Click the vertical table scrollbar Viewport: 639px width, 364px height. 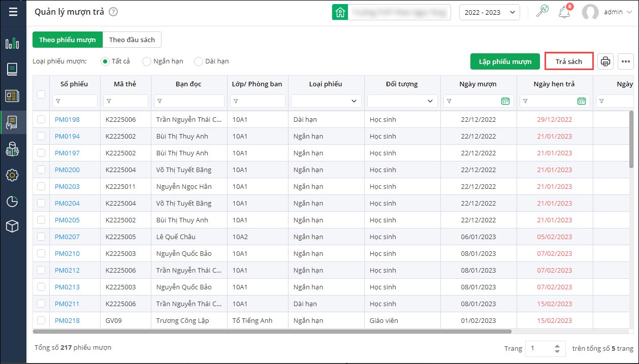tap(631, 139)
